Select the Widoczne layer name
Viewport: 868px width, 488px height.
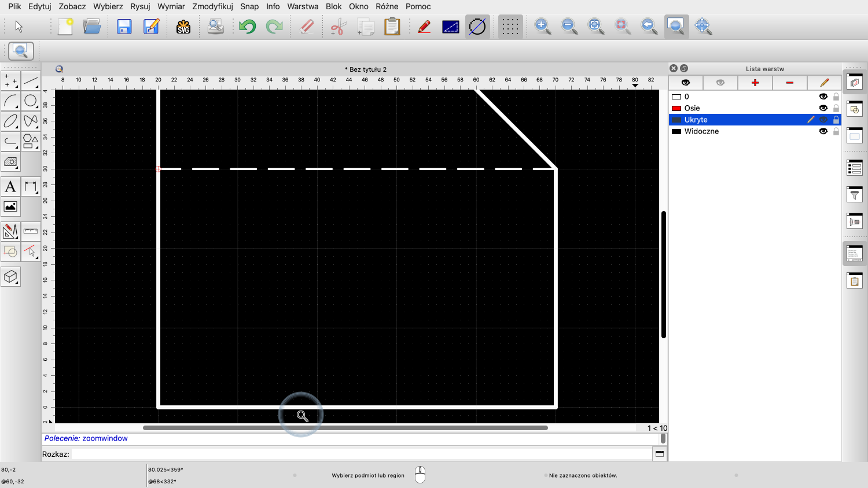tap(701, 131)
